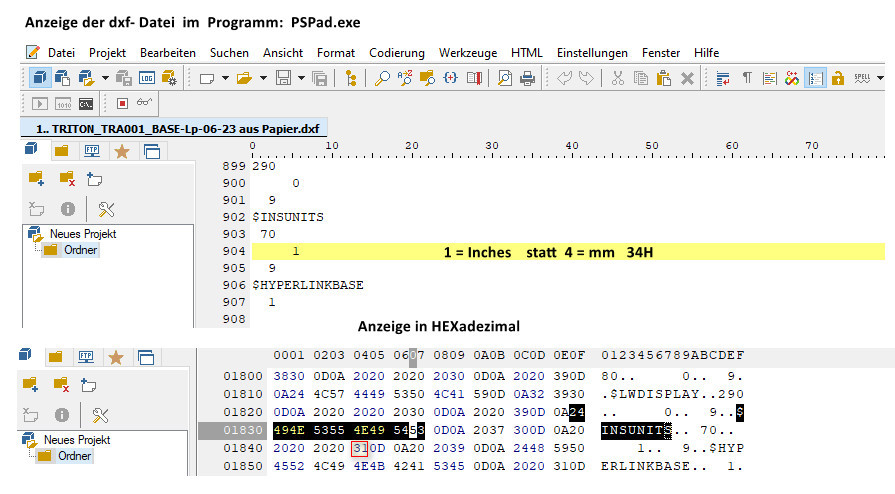Toggle special characters pilcrow display
This screenshot has height=494, width=895.
(747, 78)
